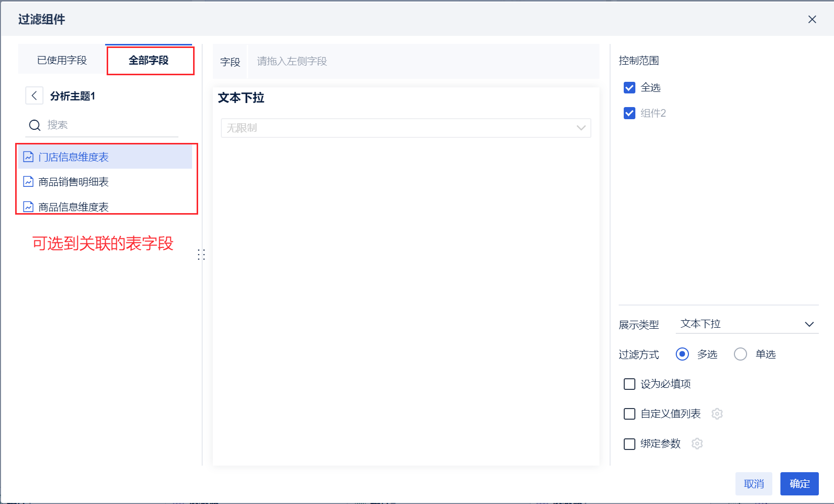Image resolution: width=834 pixels, height=504 pixels.
Task: Open the 无限制 dropdown
Action: [406, 128]
